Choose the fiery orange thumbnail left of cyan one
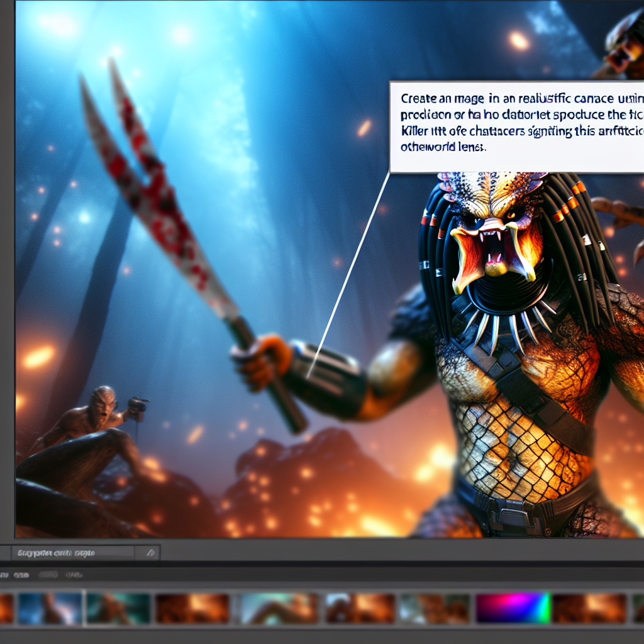 pos(192,608)
